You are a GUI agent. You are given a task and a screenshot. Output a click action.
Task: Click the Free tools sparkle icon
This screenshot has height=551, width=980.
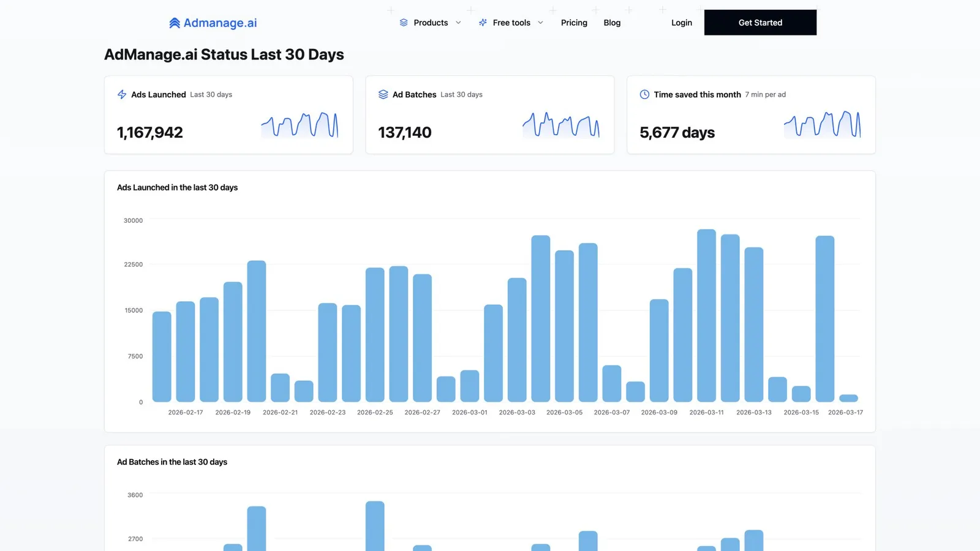pos(483,23)
